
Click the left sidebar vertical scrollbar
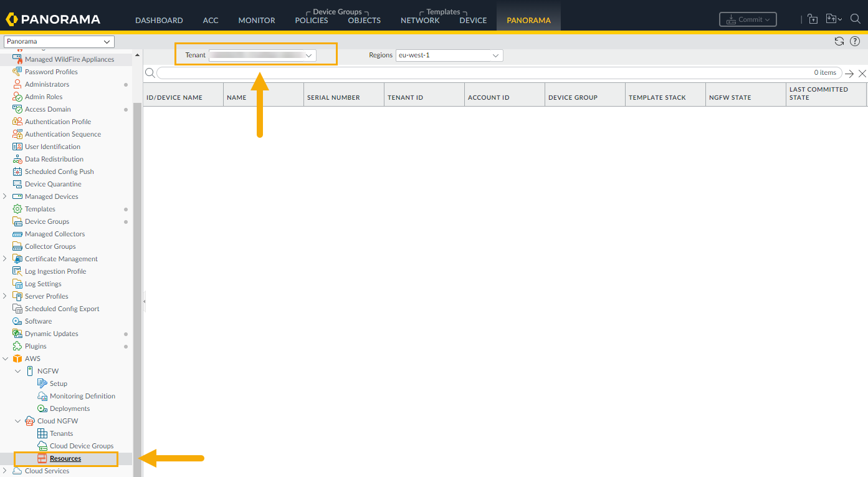coord(137,249)
